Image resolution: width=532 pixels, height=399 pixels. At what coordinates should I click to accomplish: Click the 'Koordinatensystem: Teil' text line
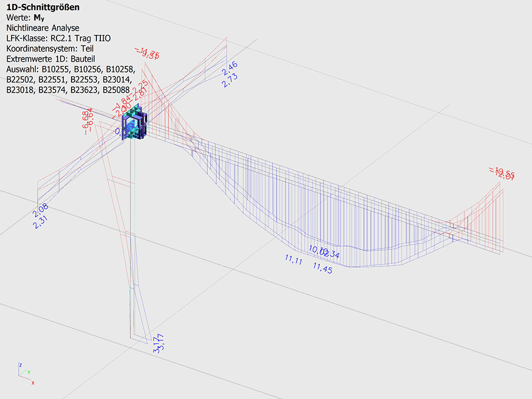pyautogui.click(x=50, y=49)
